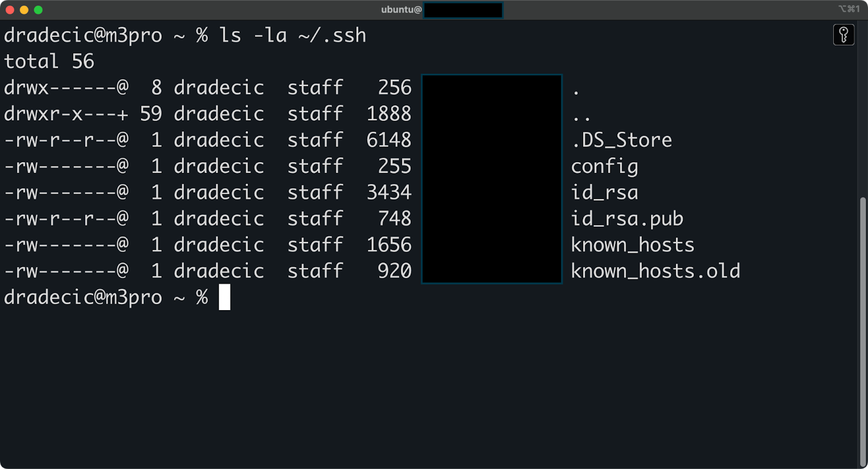The image size is (868, 469).
Task: Click the red close window button
Action: [x=10, y=10]
